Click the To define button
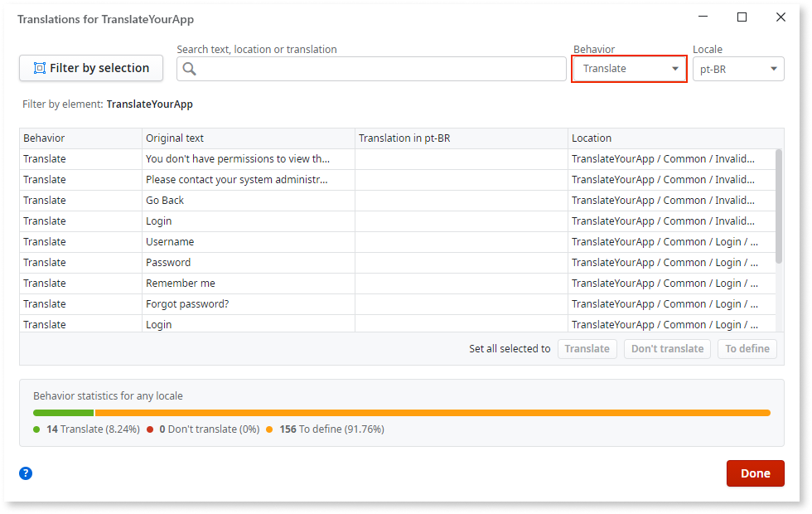 click(747, 349)
